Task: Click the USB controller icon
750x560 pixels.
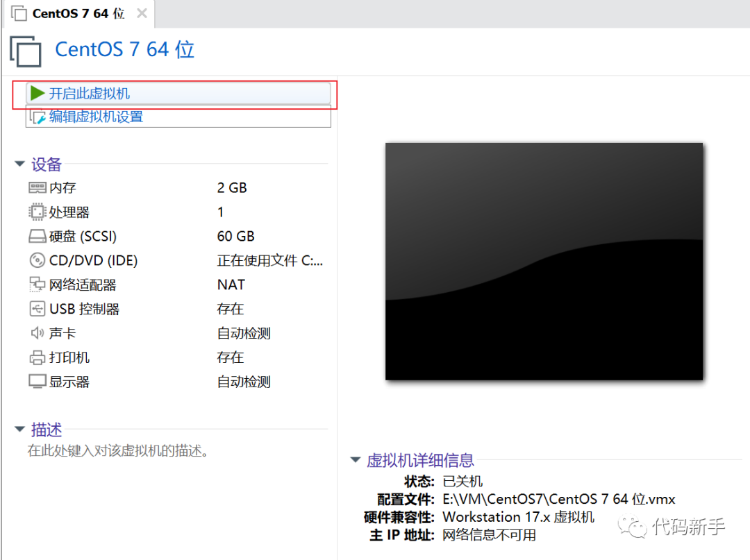Action: pyautogui.click(x=37, y=309)
